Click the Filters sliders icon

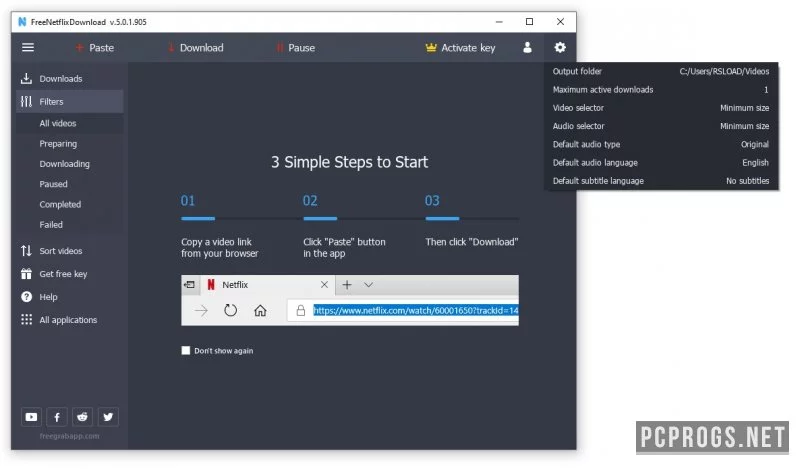[x=26, y=102]
